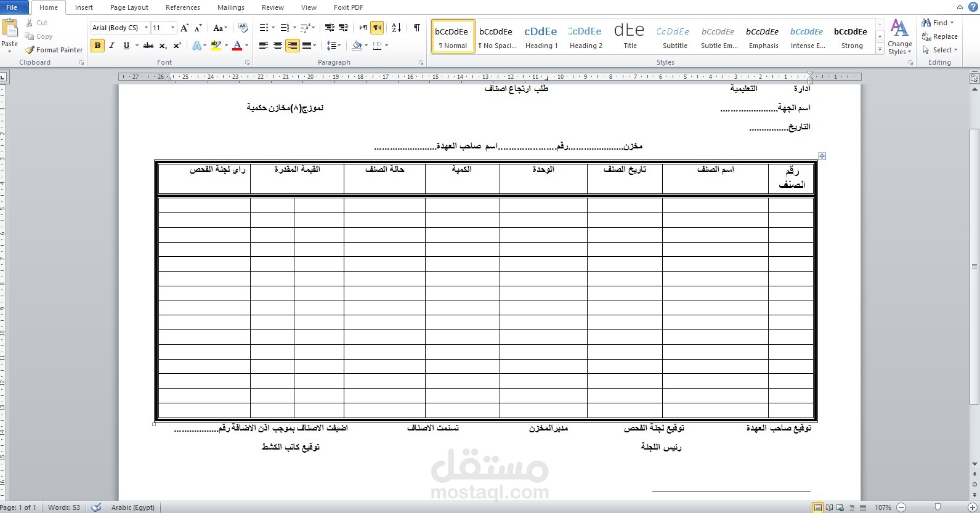Toggle Italic formatting
The height and width of the screenshot is (513, 980).
coord(111,46)
